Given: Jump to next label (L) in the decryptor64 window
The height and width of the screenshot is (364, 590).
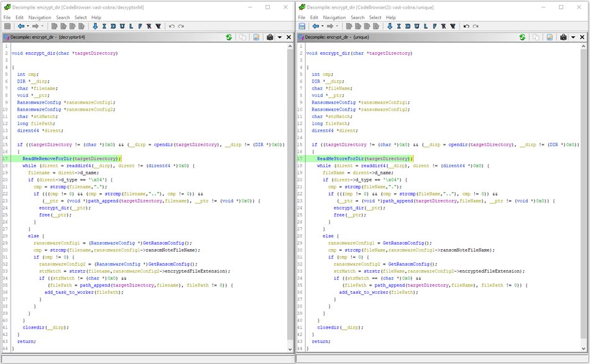Looking at the screenshot, I should click(131, 26).
